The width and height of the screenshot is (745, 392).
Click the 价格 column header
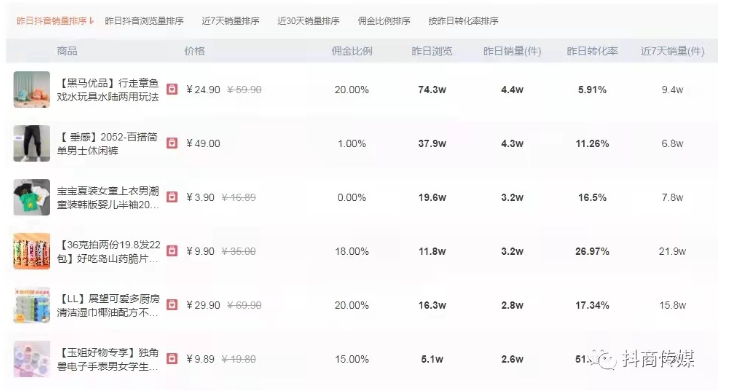[195, 51]
